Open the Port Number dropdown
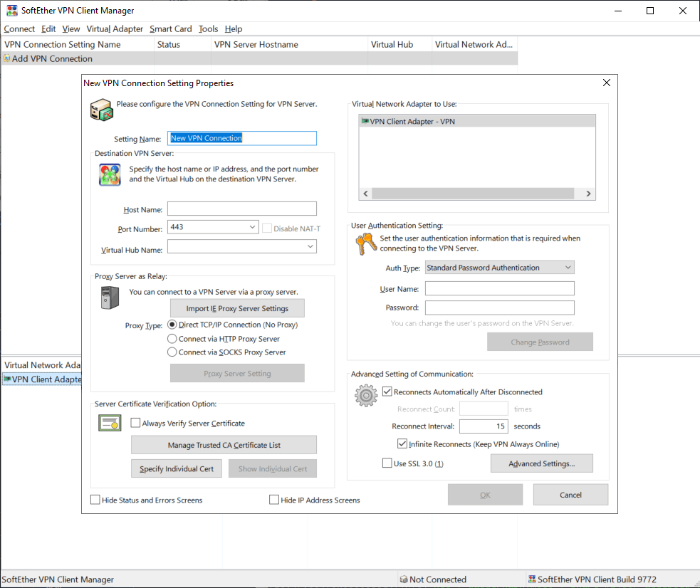This screenshot has height=588, width=700. (x=252, y=226)
